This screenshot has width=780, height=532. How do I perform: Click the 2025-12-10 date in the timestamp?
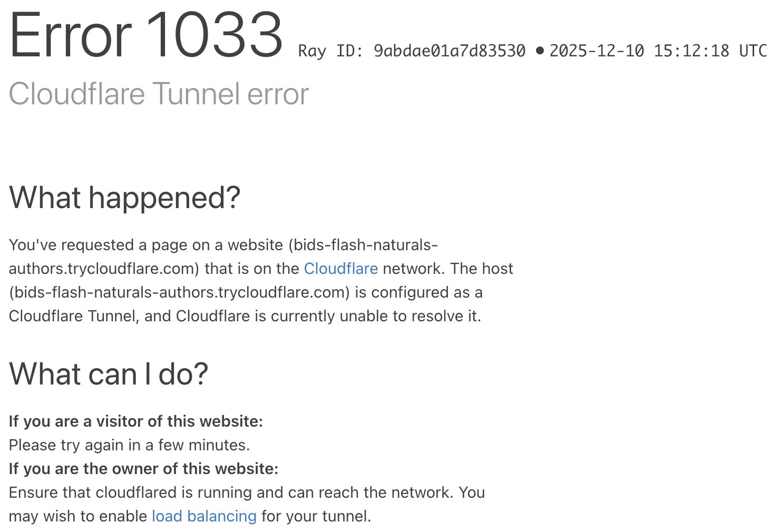coord(597,51)
